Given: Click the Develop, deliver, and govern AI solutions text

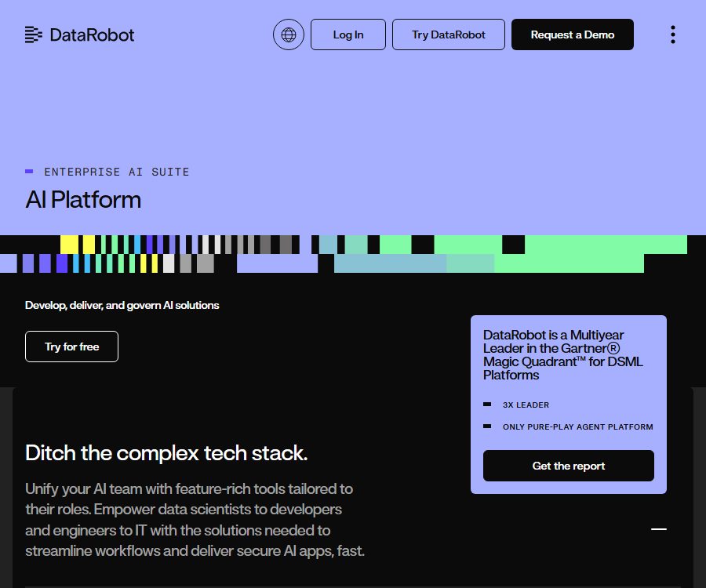Looking at the screenshot, I should pyautogui.click(x=122, y=305).
